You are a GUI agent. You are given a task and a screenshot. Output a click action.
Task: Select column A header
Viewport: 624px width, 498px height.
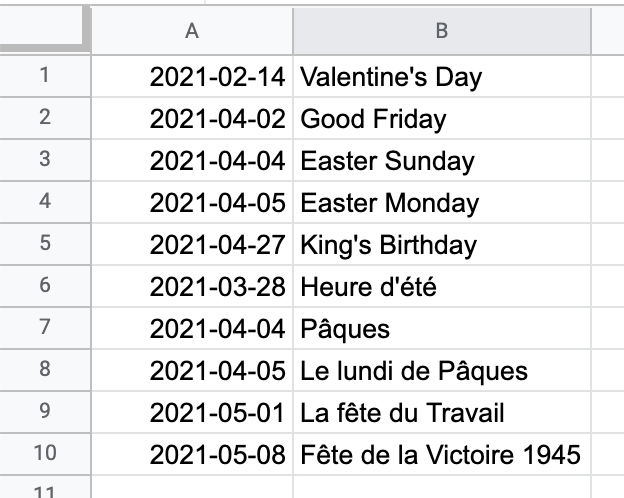click(192, 31)
